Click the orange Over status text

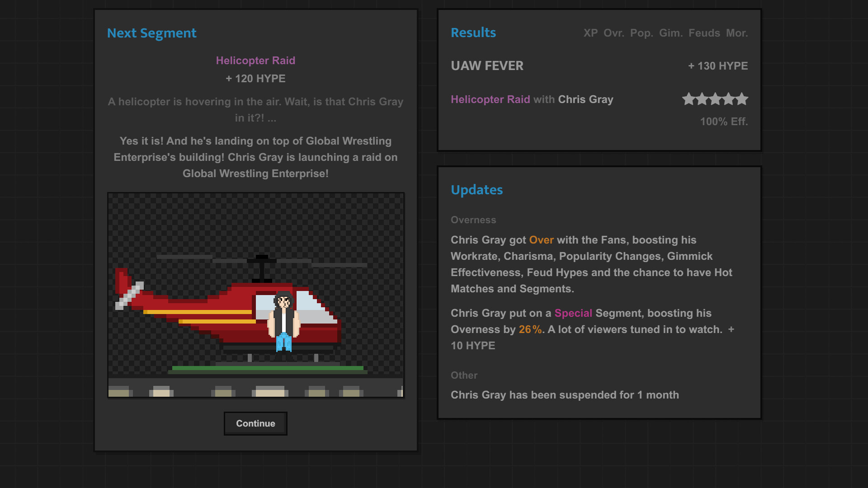(541, 240)
